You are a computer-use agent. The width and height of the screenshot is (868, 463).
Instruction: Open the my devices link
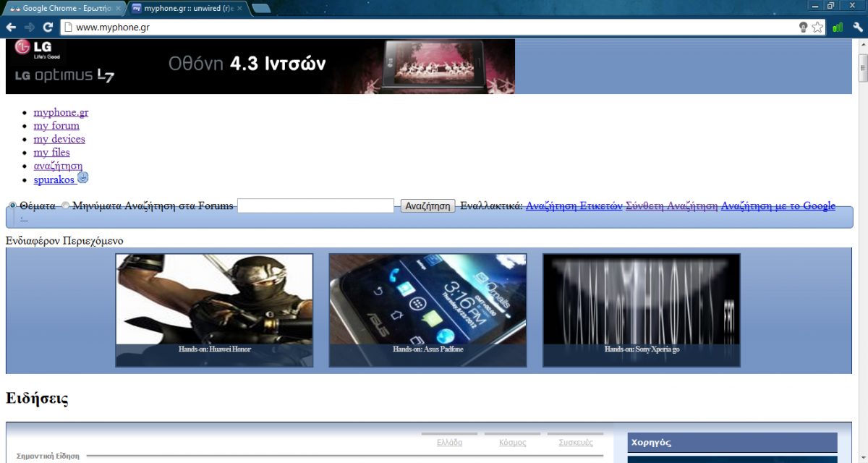coord(59,139)
